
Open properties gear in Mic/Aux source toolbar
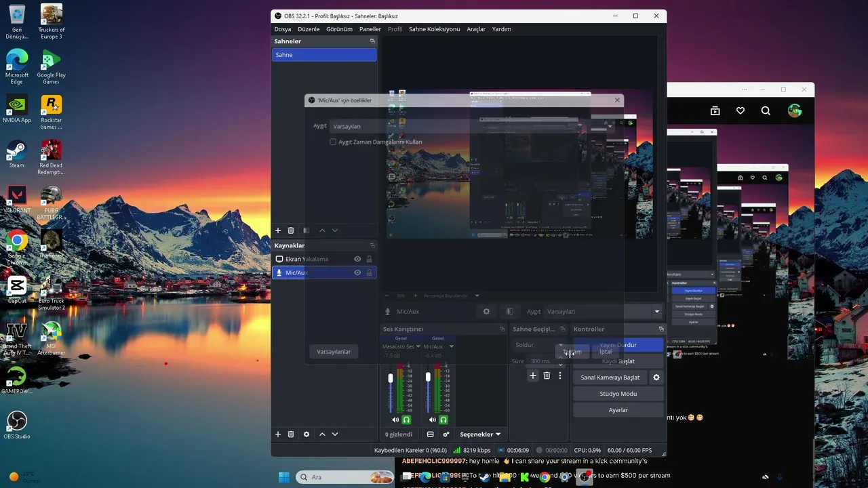(486, 312)
